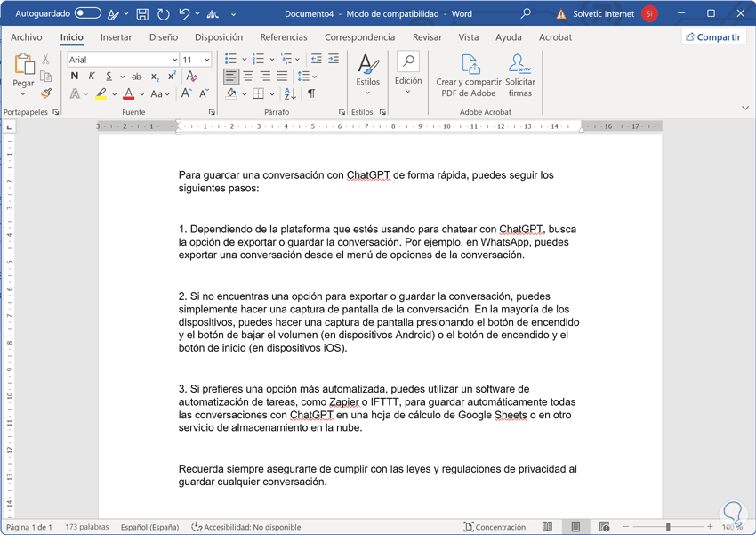Image resolution: width=756 pixels, height=535 pixels.
Task: Open the Archivo tab
Action: pos(27,37)
